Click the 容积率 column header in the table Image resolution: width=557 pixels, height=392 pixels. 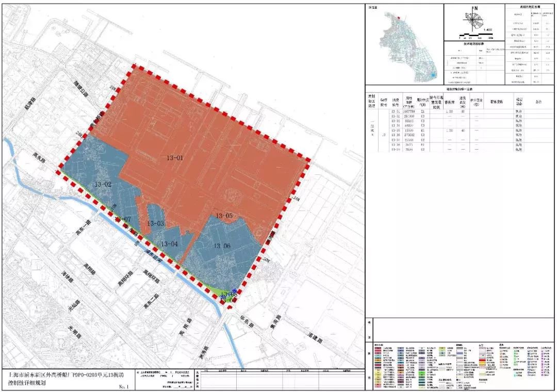click(449, 102)
